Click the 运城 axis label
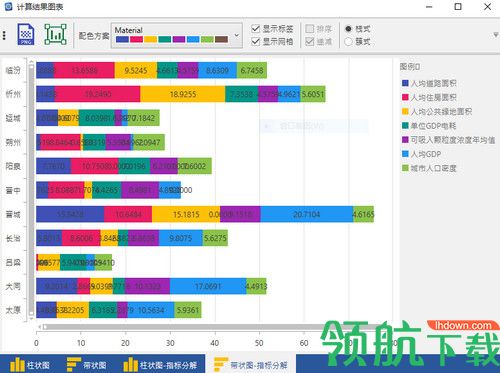Viewport: 500px width, 373px height. click(13, 118)
